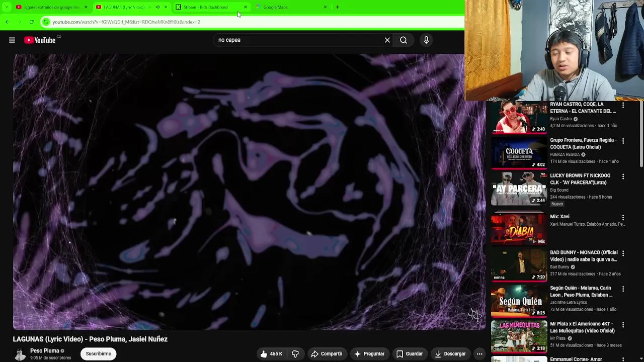Image resolution: width=644 pixels, height=362 pixels.
Task: Open Peso Pluma channel name link
Action: [x=45, y=351]
